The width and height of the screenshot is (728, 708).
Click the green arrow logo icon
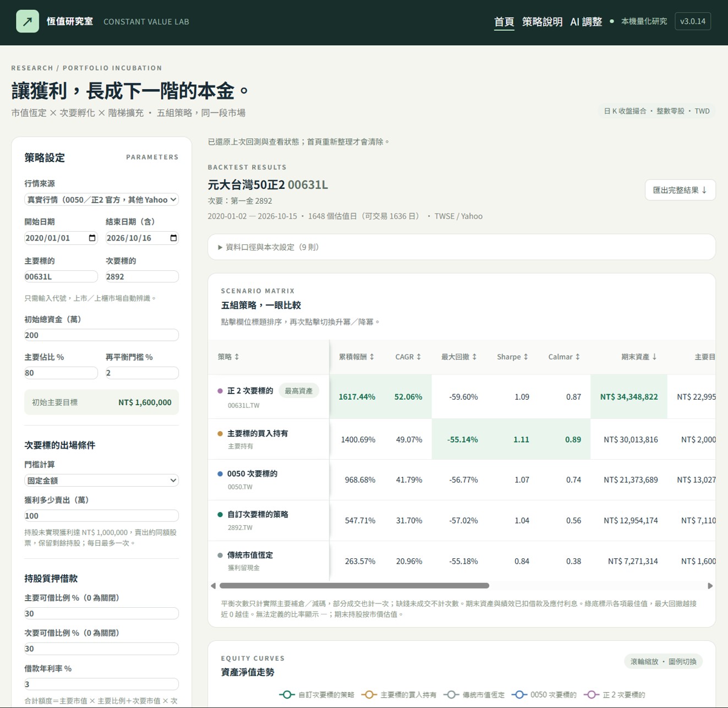28,21
